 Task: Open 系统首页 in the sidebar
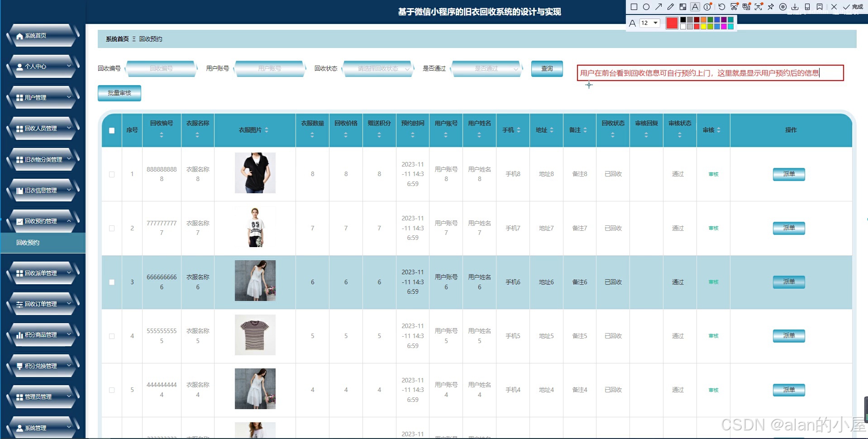coord(43,36)
